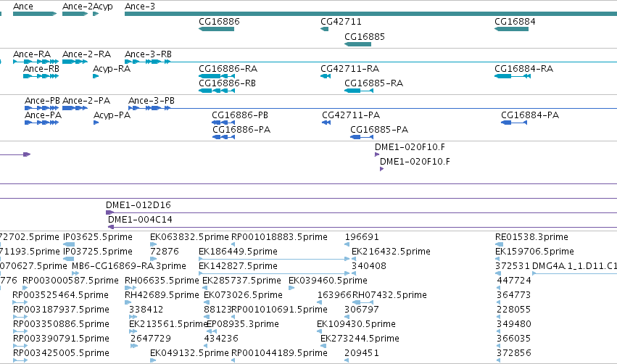This screenshot has height=364, width=617.
Task: Click the RH07432.5prime EST label
Action: (389, 294)
